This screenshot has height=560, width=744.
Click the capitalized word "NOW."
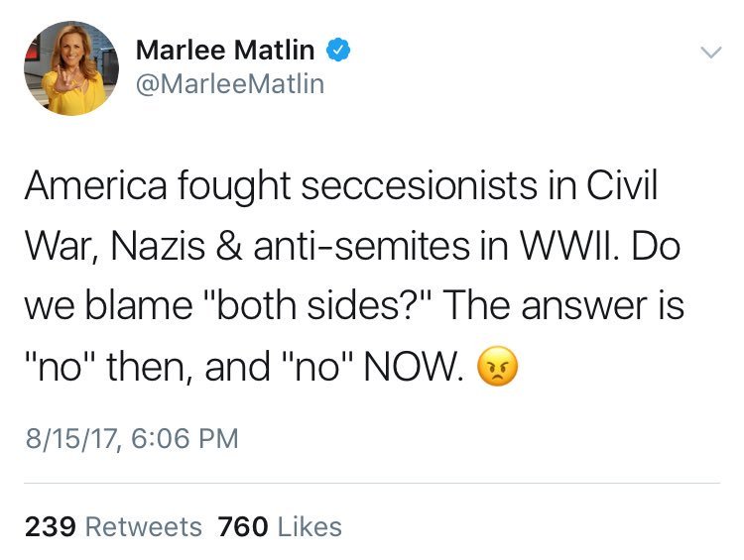(417, 369)
